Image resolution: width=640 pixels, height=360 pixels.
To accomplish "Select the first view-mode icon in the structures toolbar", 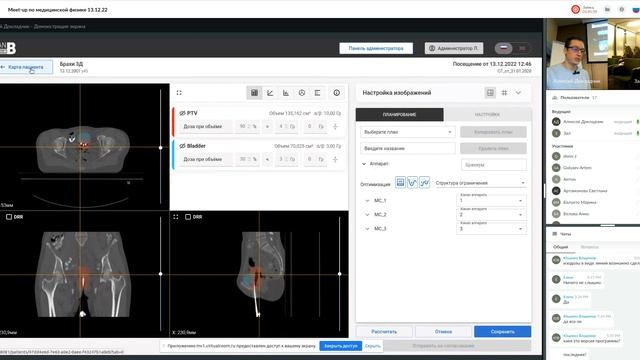I will tap(254, 93).
